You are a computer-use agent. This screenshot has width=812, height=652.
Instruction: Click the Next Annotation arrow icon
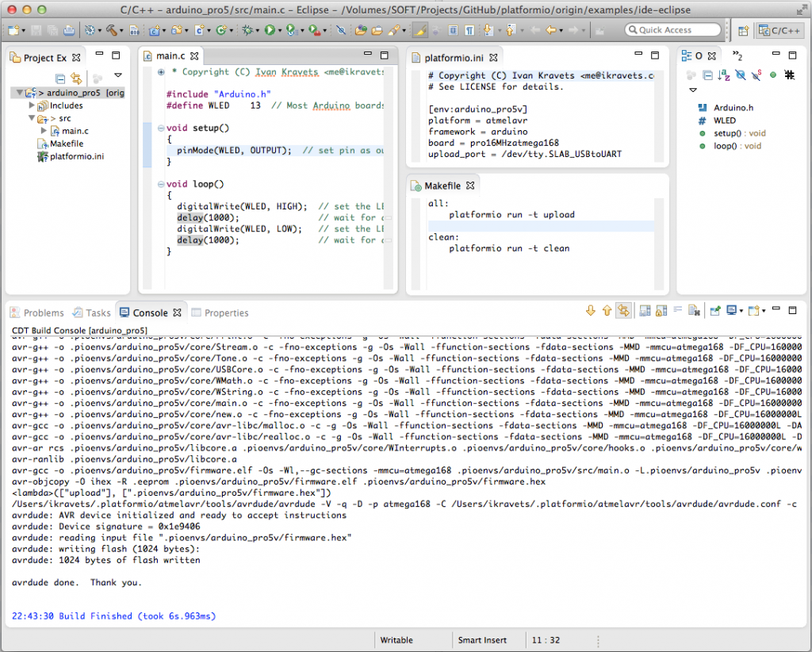point(488,30)
